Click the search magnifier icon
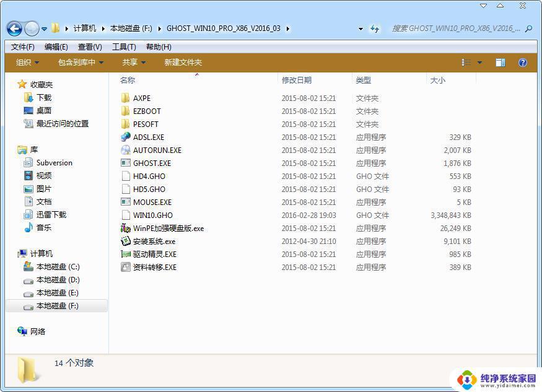The height and width of the screenshot is (392, 542). pyautogui.click(x=528, y=28)
